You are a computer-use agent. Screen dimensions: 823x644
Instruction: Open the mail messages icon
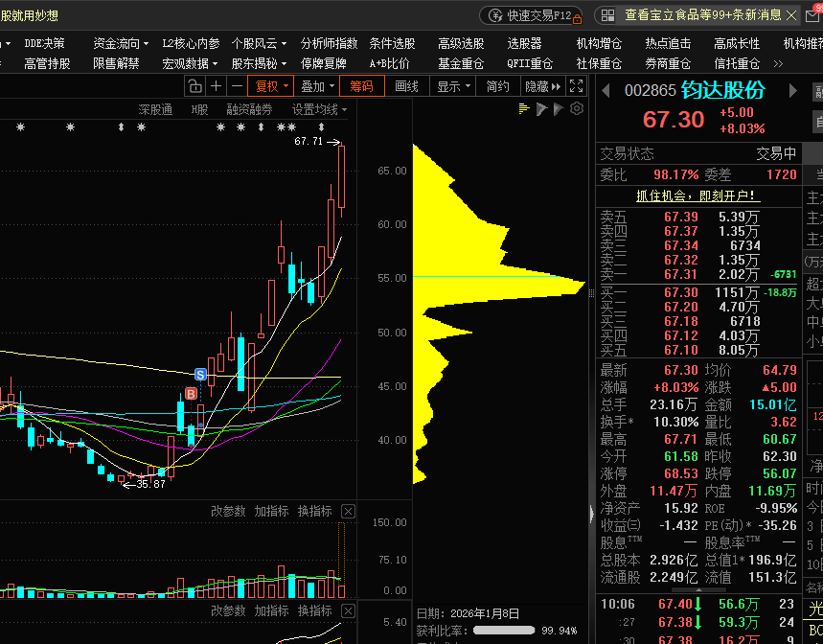[x=813, y=15]
